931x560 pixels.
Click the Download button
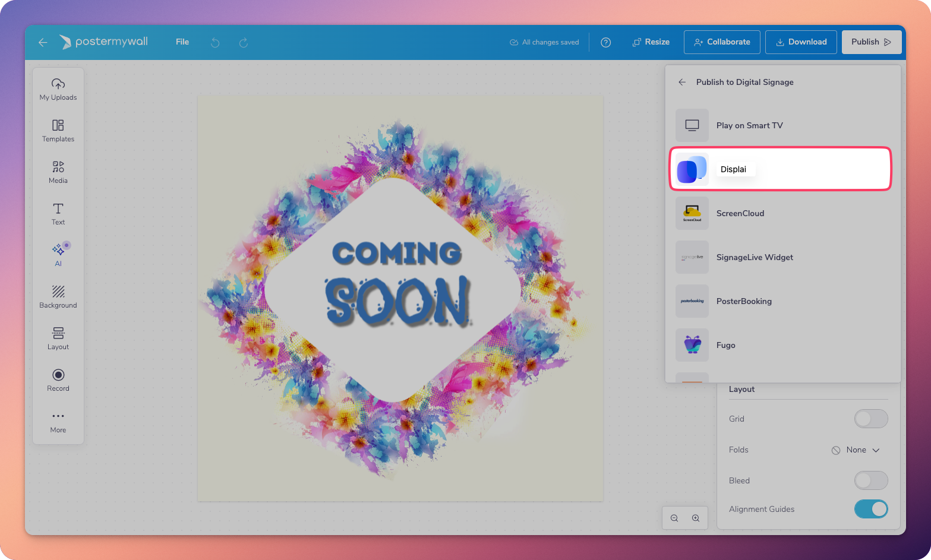point(801,42)
